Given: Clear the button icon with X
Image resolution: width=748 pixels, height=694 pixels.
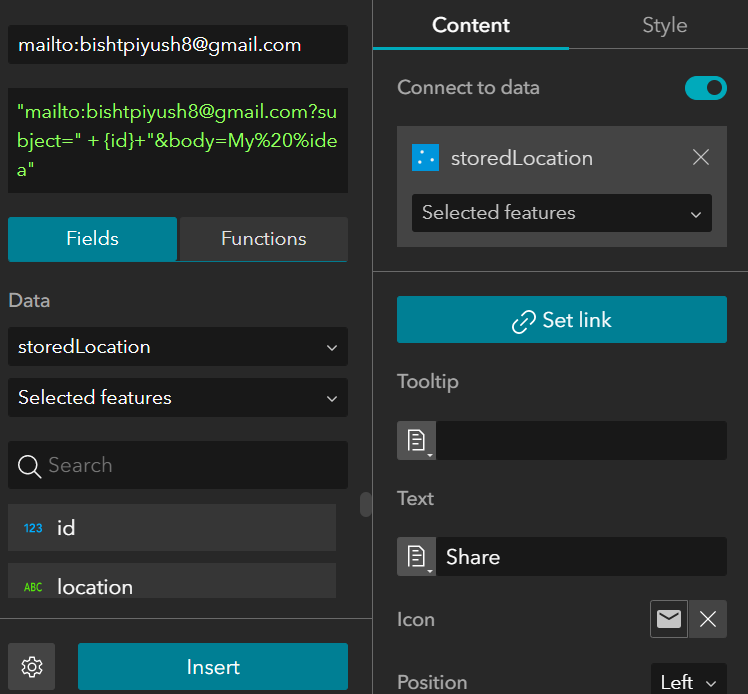Looking at the screenshot, I should coord(708,619).
